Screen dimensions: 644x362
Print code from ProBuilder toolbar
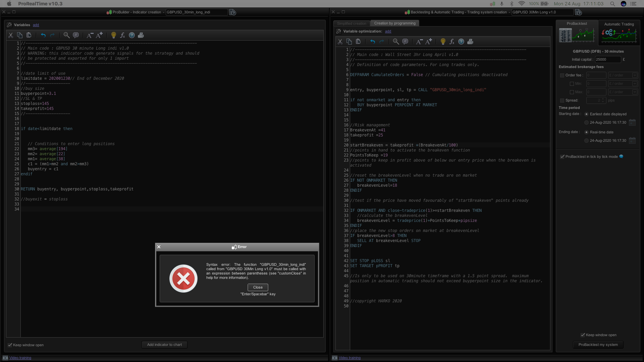[141, 35]
